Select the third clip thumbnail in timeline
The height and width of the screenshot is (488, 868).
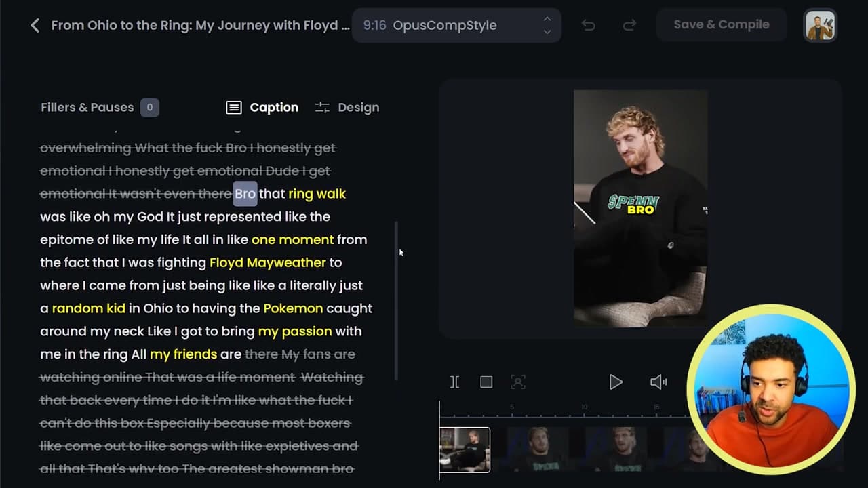615,449
